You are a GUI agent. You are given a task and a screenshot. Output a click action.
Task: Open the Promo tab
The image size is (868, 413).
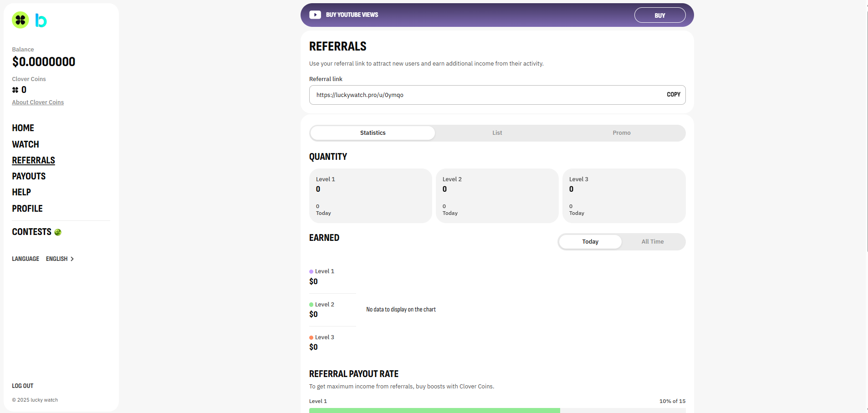tap(621, 133)
